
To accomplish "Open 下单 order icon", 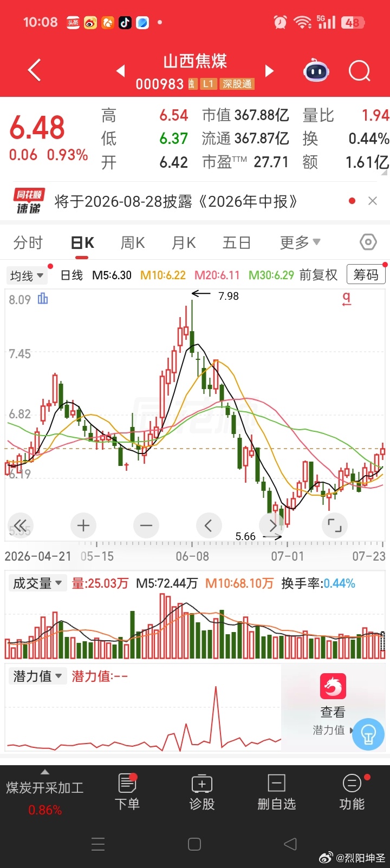I will point(127,792).
